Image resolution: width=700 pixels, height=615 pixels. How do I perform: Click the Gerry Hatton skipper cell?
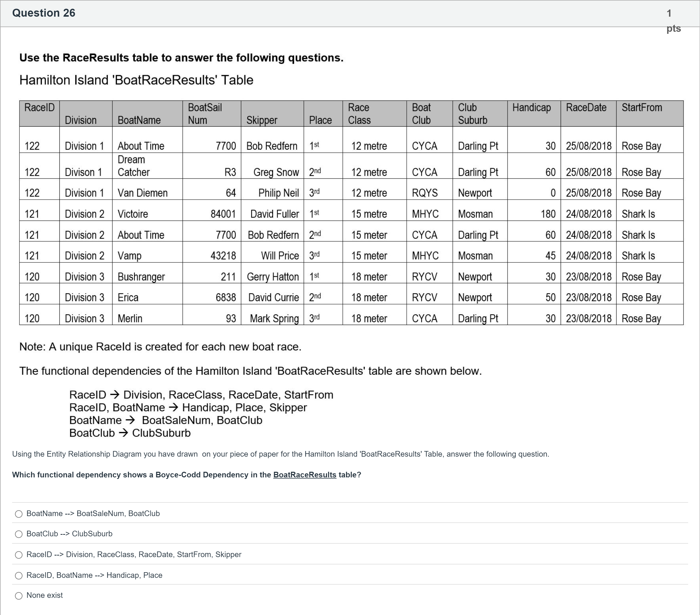click(x=273, y=277)
